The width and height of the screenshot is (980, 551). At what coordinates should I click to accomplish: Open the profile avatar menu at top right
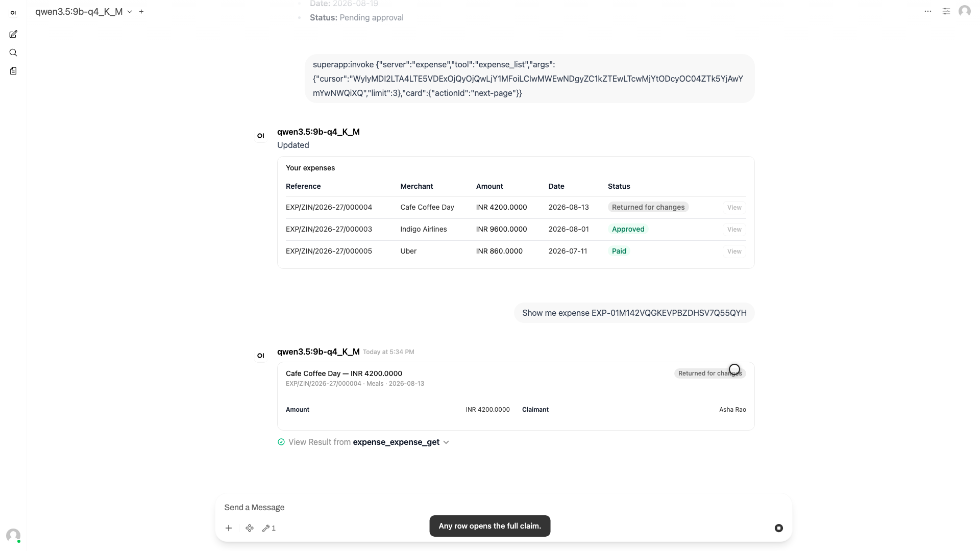point(965,11)
